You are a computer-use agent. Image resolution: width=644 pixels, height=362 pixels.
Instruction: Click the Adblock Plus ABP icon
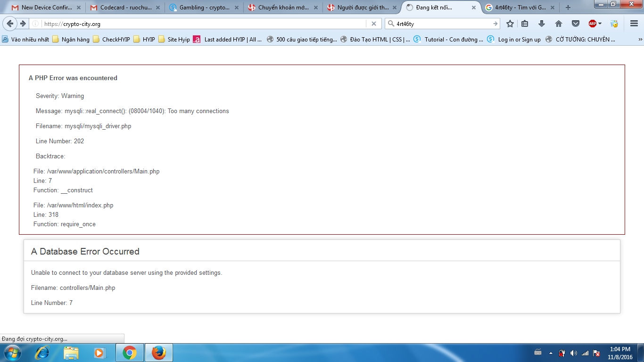click(593, 24)
